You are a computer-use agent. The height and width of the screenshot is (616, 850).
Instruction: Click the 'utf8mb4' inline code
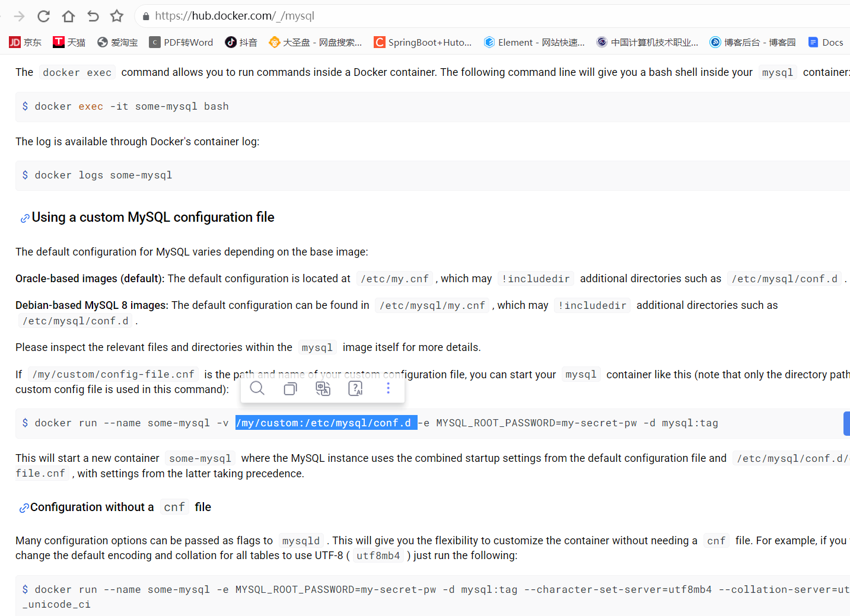(x=378, y=556)
